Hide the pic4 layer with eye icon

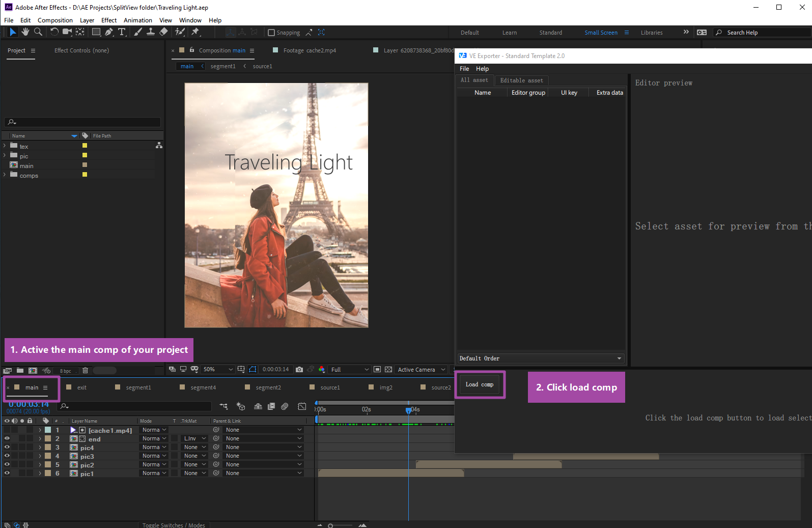click(7, 447)
